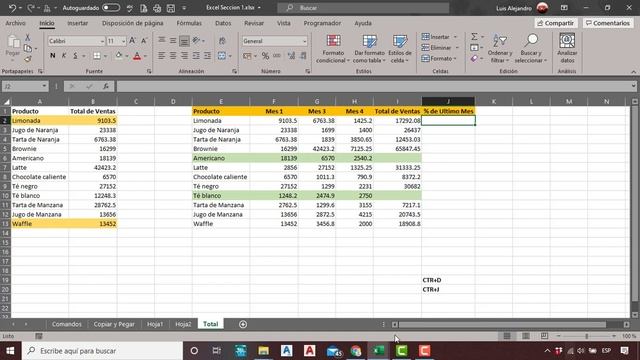Open the Archivo menu tab
This screenshot has height=360, width=640.
coord(16,23)
